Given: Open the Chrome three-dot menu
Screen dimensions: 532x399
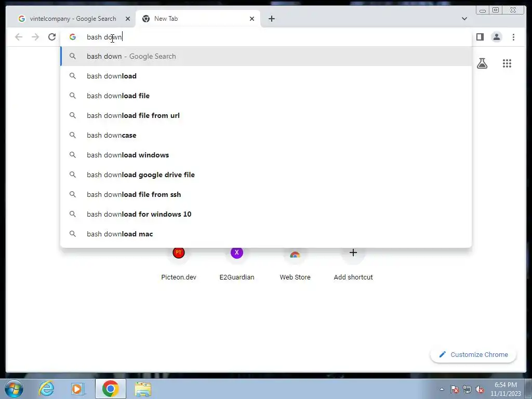Looking at the screenshot, I should pyautogui.click(x=513, y=37).
